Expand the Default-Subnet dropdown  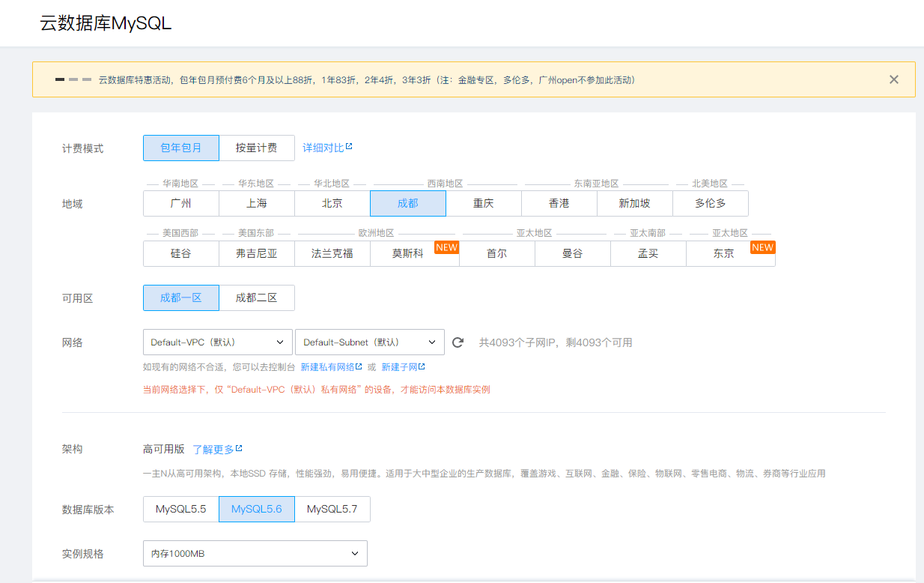[369, 342]
